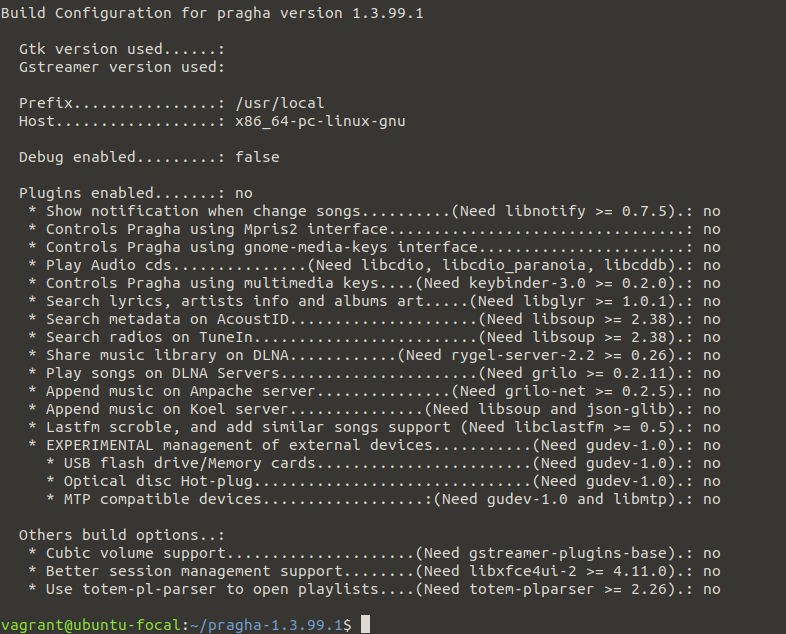Click the Search metadata on AcoustID line
786x634 pixels.
[x=374, y=320]
